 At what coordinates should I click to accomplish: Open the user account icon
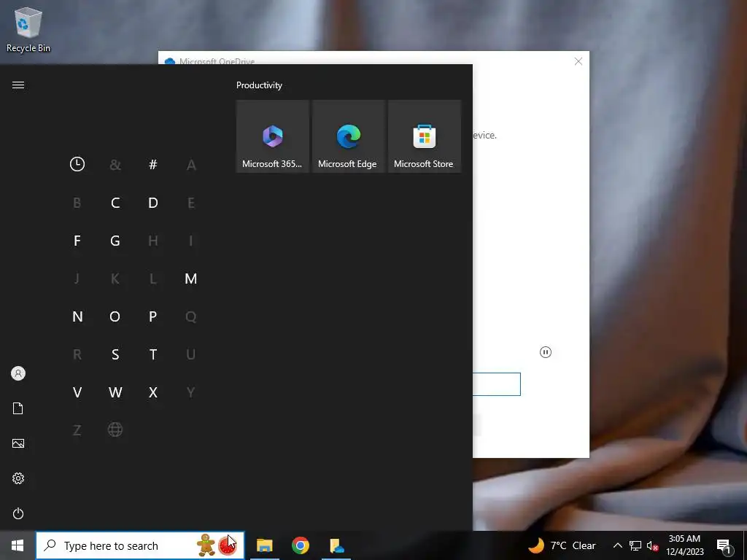(x=18, y=373)
